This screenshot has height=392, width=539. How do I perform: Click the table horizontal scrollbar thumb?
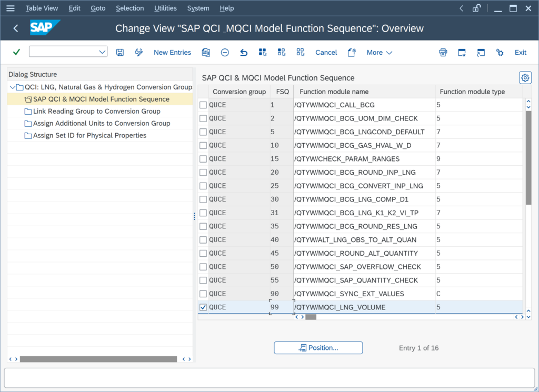click(311, 317)
